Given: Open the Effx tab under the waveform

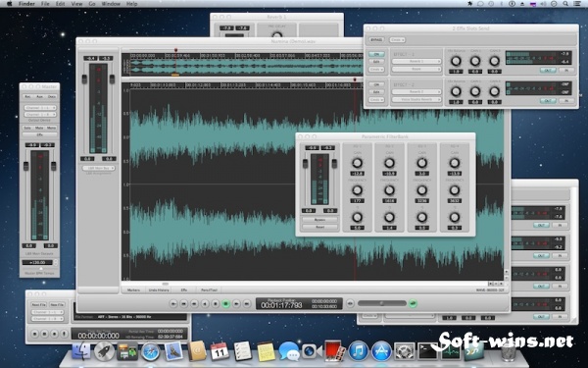Looking at the screenshot, I should tap(184, 289).
